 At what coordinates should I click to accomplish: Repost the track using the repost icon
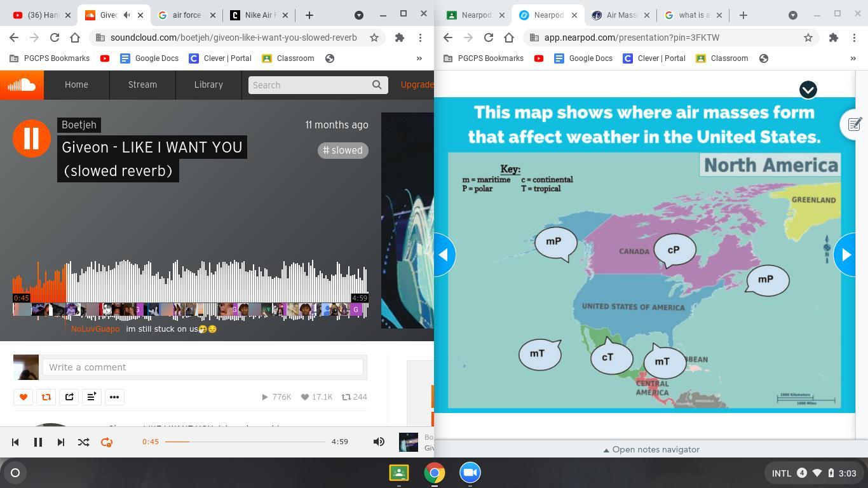(46, 397)
